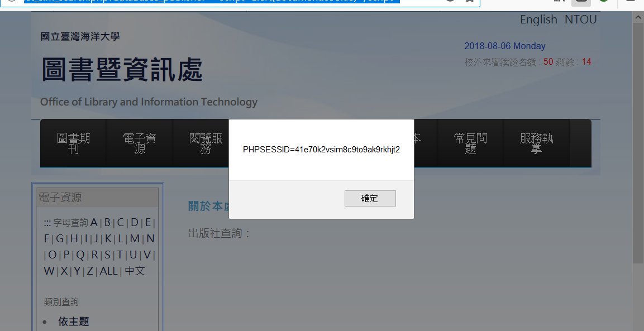This screenshot has width=644, height=331.
Task: Click the page scrollbar up arrow
Action: click(x=638, y=17)
